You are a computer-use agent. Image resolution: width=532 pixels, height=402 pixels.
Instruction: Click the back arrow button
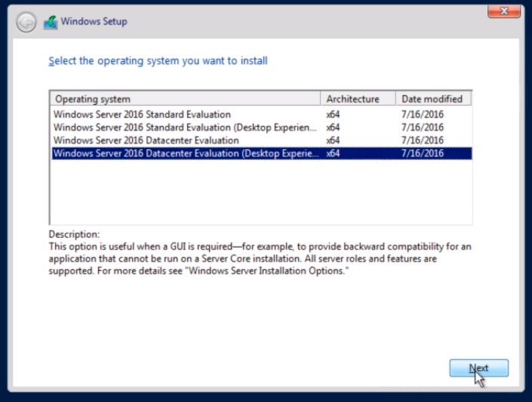tap(26, 23)
